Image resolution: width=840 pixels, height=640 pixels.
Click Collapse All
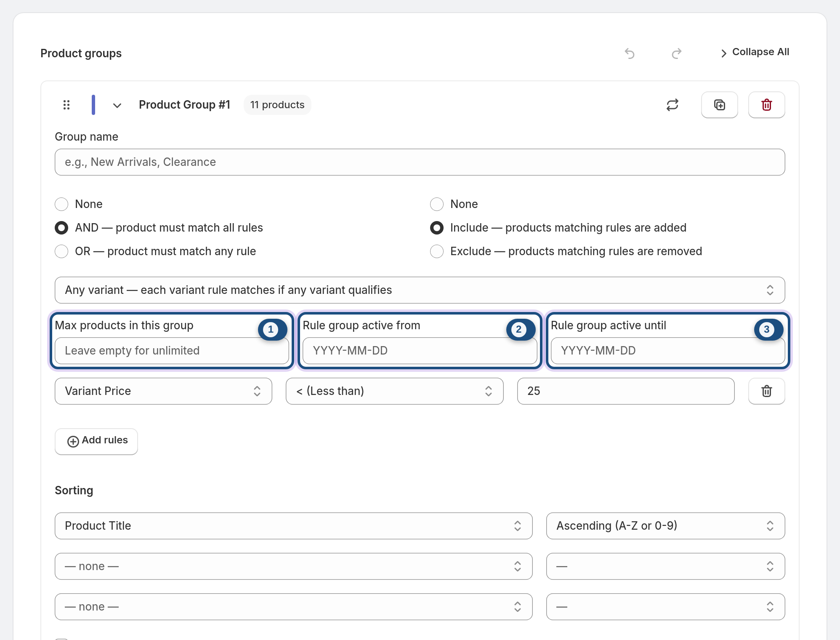[x=755, y=52]
